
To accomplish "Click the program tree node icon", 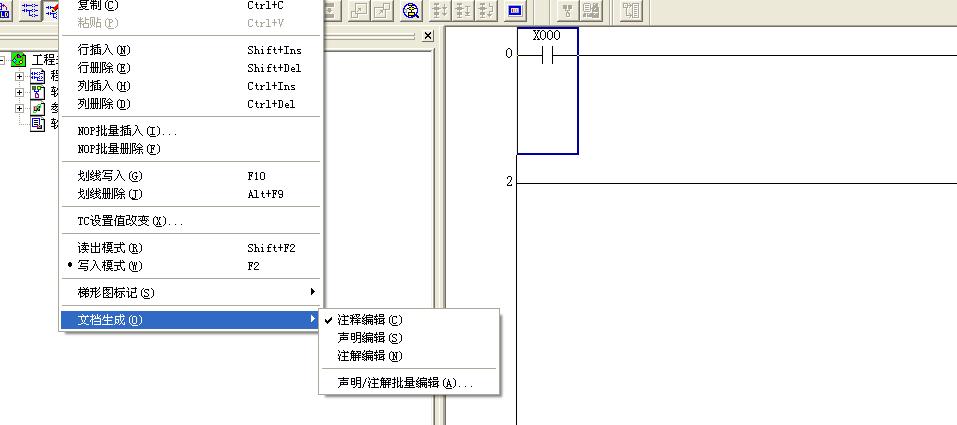I will pyautogui.click(x=37, y=76).
